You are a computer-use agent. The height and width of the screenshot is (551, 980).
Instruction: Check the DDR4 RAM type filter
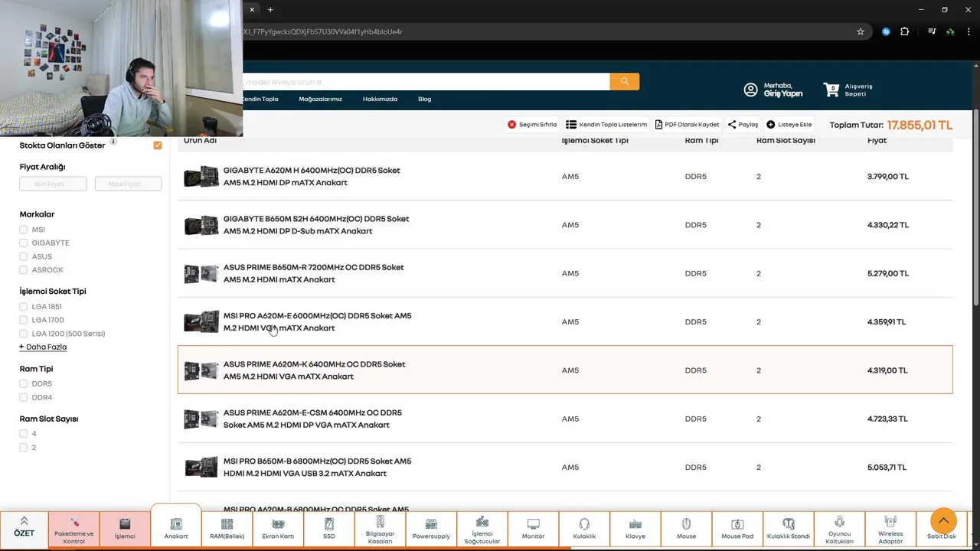pos(24,397)
